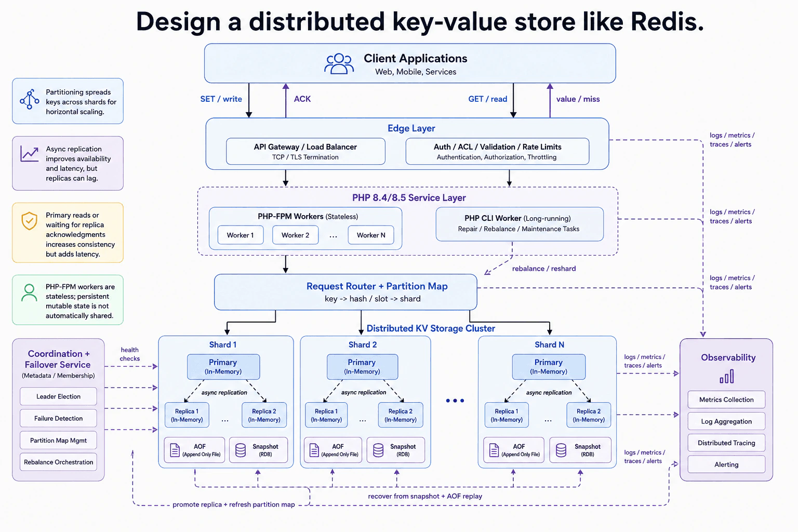The height and width of the screenshot is (532, 798).
Task: Select the Worker 1 box
Action: tap(241, 235)
